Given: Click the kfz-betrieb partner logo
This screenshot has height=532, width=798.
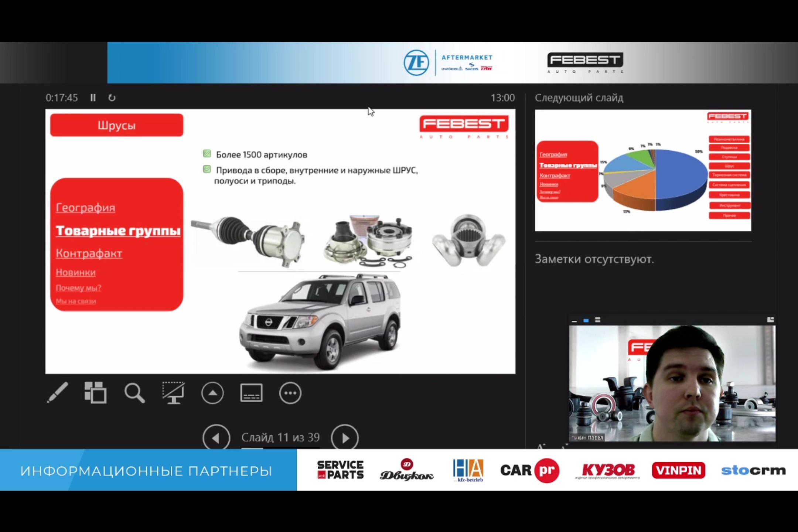Looking at the screenshot, I should [x=468, y=470].
